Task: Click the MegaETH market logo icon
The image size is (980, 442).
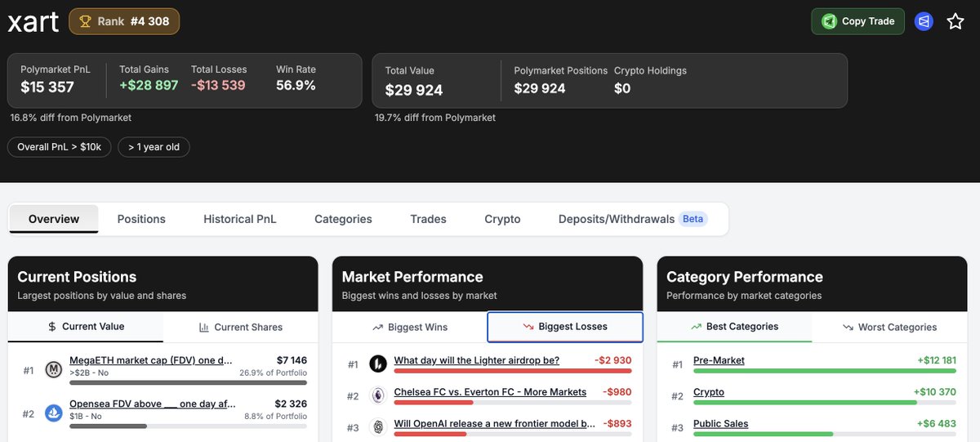Action: pyautogui.click(x=54, y=370)
